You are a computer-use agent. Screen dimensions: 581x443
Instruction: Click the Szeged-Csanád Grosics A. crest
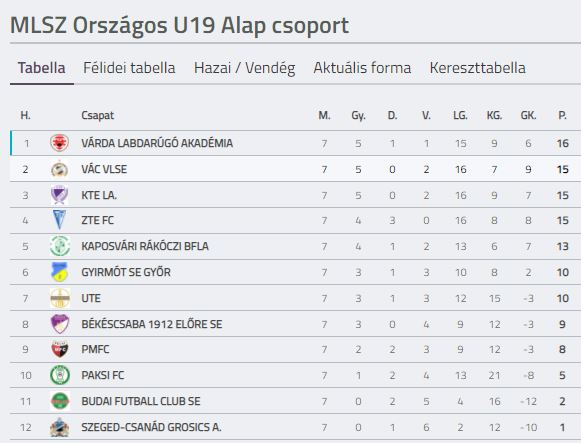(x=60, y=427)
